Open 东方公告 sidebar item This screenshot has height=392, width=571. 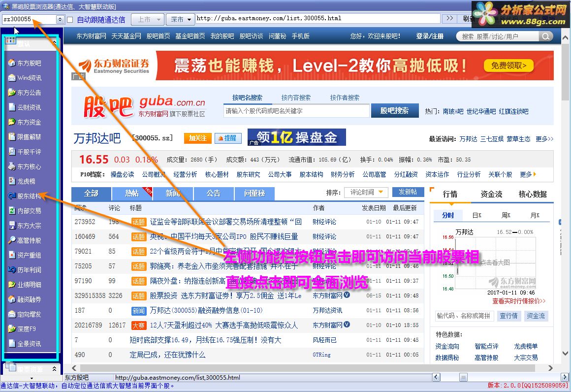coord(25,93)
